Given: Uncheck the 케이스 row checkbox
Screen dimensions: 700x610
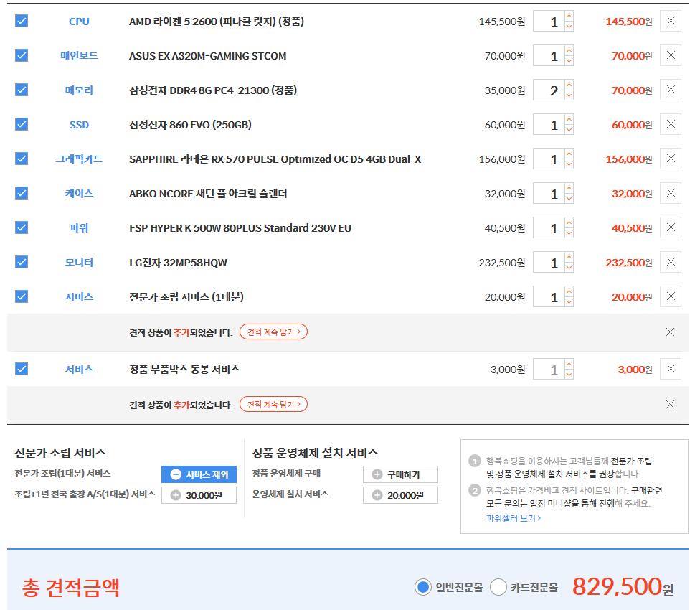Looking at the screenshot, I should 22,193.
